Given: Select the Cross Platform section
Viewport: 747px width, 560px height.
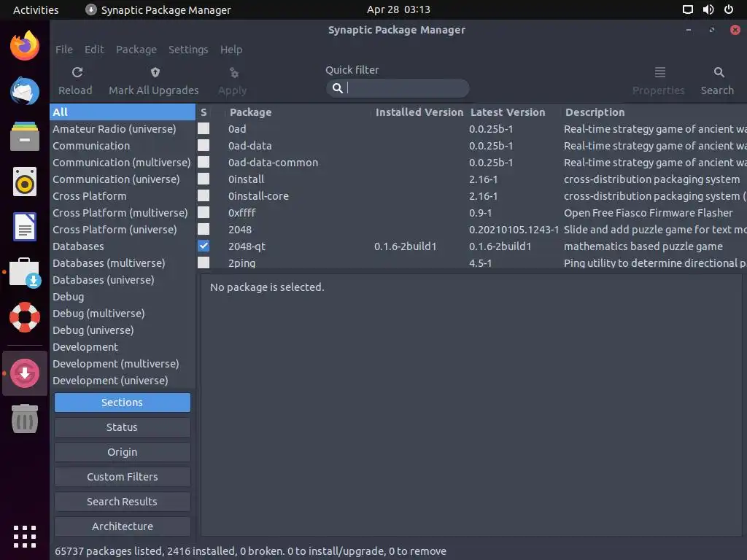Looking at the screenshot, I should click(x=123, y=195).
